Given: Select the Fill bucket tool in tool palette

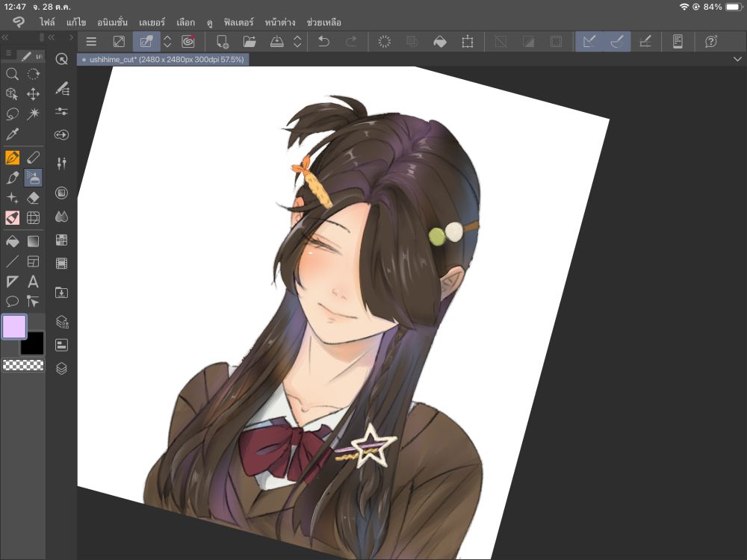Looking at the screenshot, I should point(13,241).
